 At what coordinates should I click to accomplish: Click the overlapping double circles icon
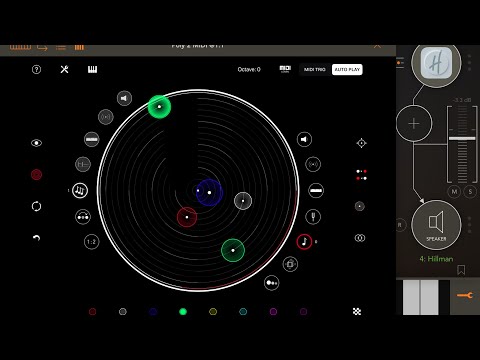360,238
